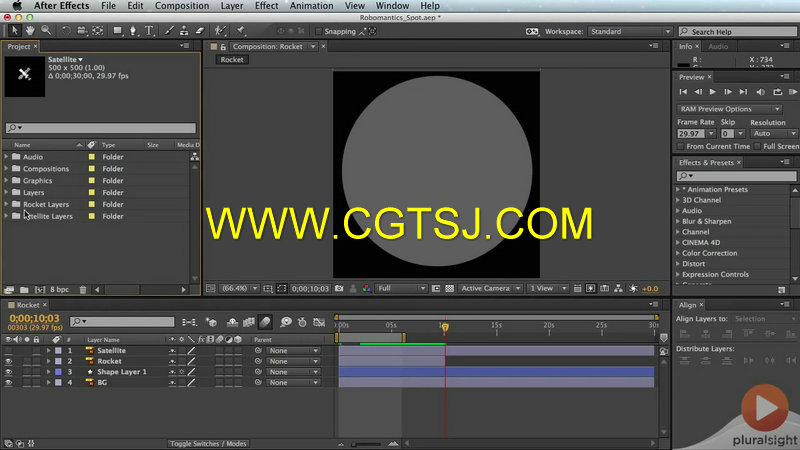The image size is (800, 450).
Task: Open Parent dropdown for BG layer
Action: point(293,383)
